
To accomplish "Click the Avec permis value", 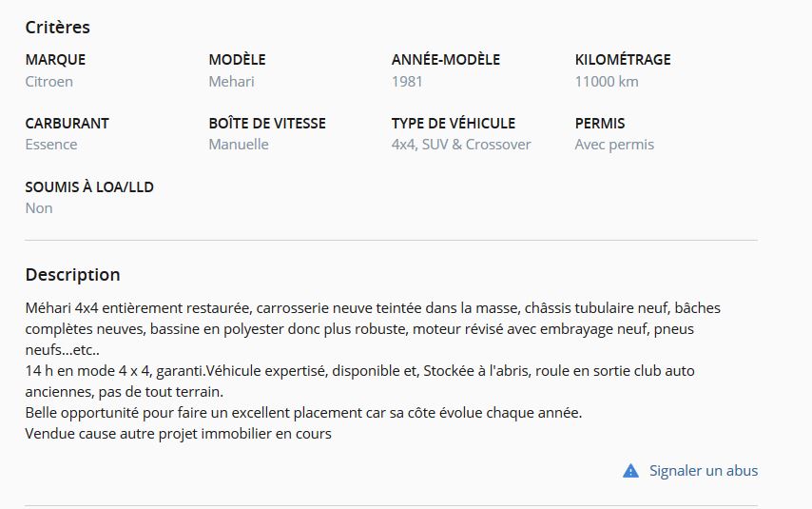I will pyautogui.click(x=614, y=145).
